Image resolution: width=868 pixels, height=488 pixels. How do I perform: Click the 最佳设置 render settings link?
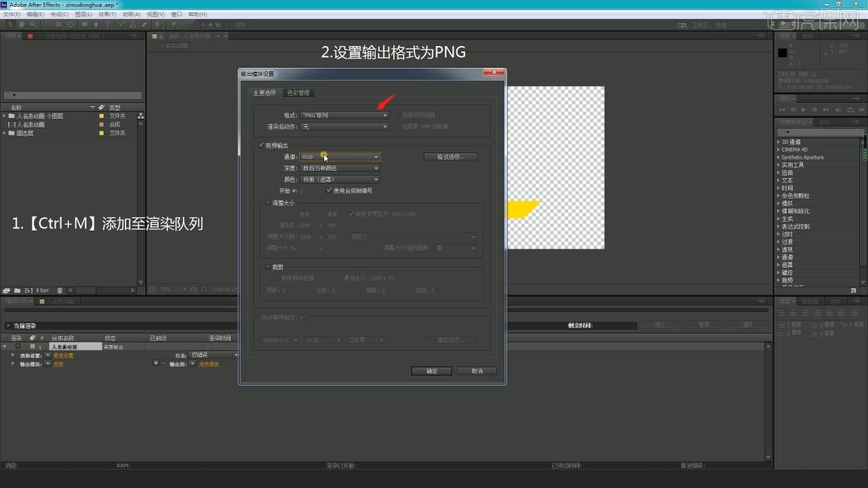point(63,355)
